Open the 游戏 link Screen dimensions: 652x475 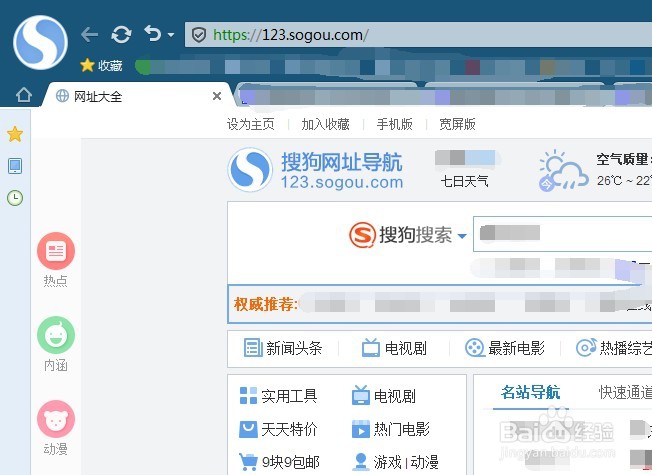point(388,462)
